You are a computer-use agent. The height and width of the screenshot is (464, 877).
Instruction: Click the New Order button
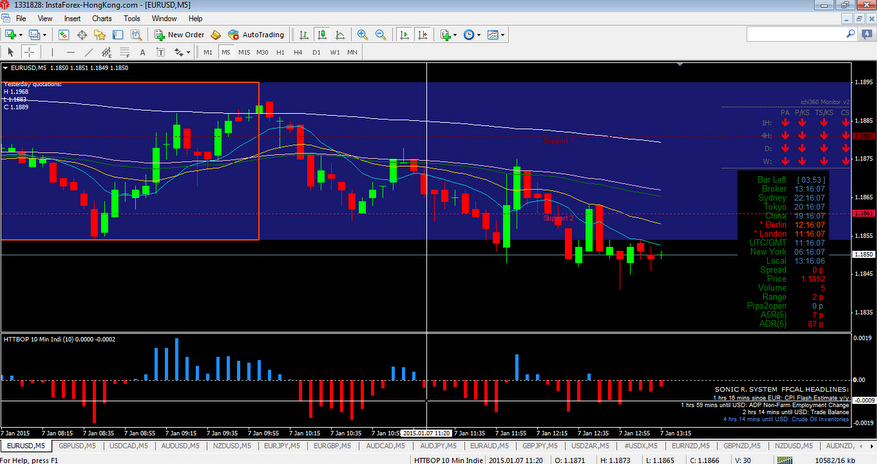[180, 35]
